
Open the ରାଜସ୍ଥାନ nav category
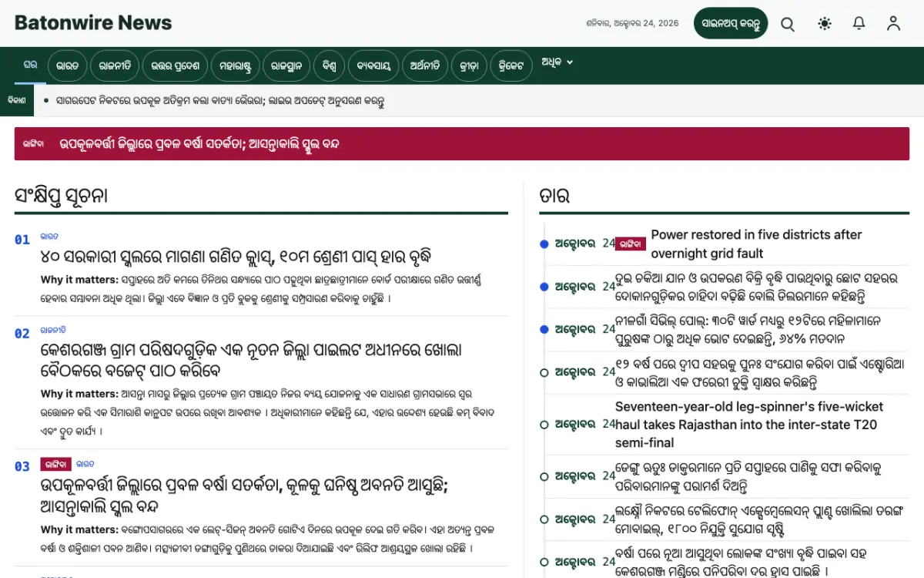point(286,66)
